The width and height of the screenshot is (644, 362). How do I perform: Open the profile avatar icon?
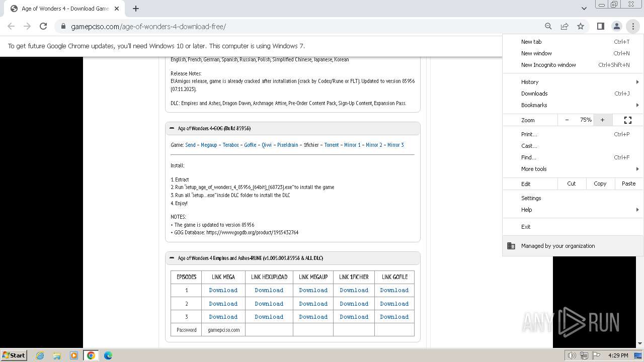tap(616, 26)
